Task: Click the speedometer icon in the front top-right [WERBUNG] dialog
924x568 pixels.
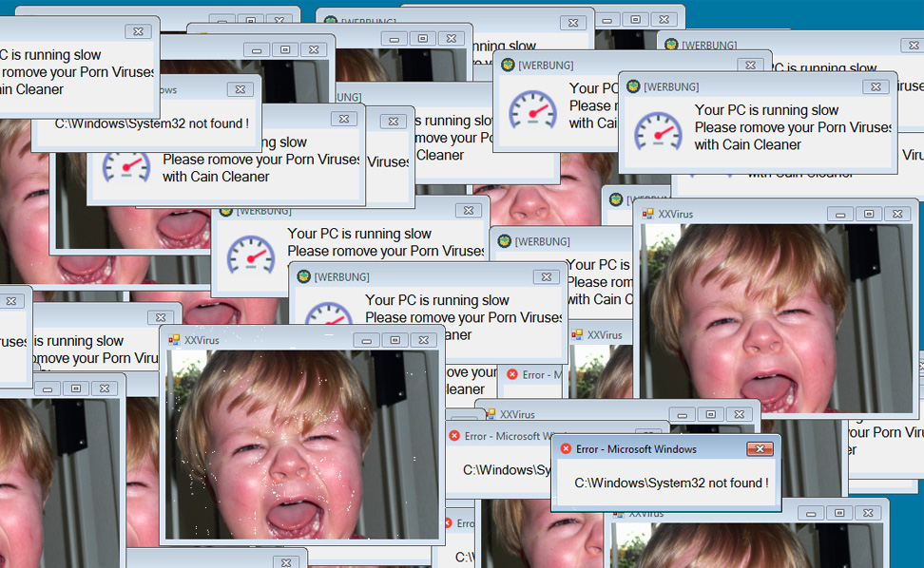Action: coord(658,130)
